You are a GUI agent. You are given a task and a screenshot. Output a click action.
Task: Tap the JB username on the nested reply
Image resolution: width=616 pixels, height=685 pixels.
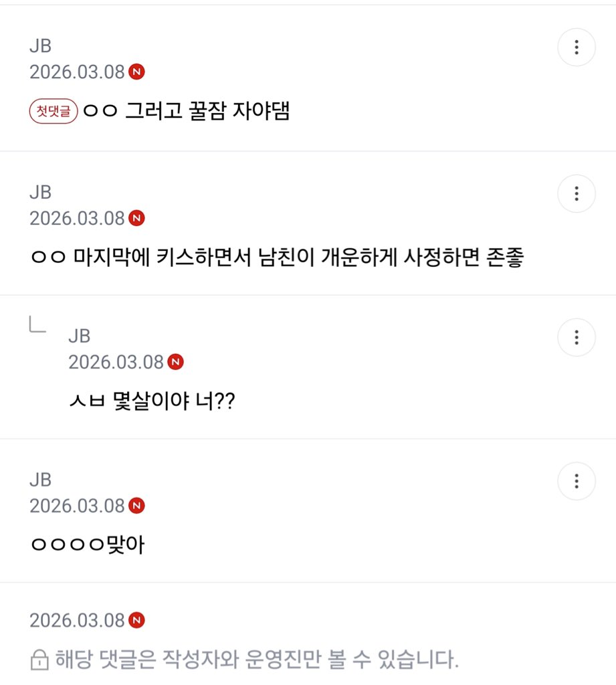click(x=79, y=336)
